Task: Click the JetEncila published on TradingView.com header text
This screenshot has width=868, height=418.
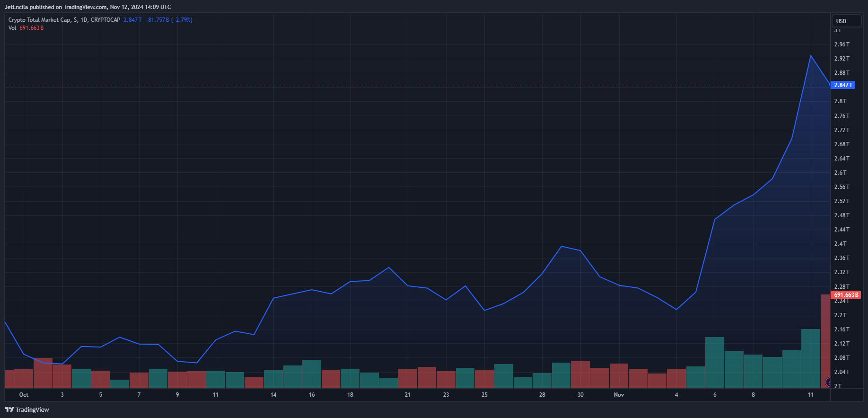Action: click(88, 7)
